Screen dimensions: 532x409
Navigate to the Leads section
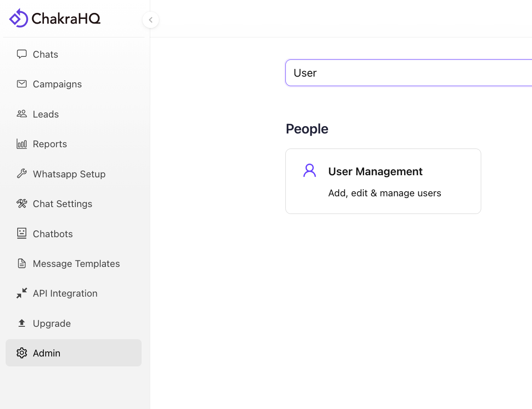tap(46, 114)
